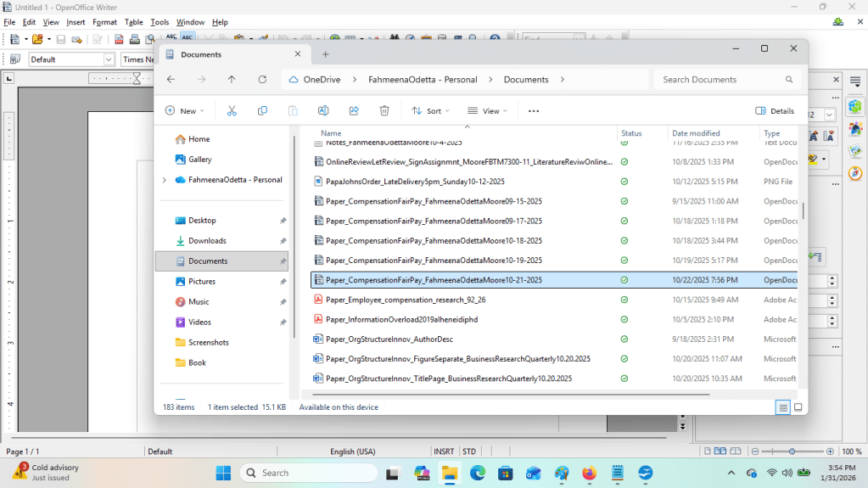Click the Delete trash can icon

pyautogui.click(x=384, y=111)
